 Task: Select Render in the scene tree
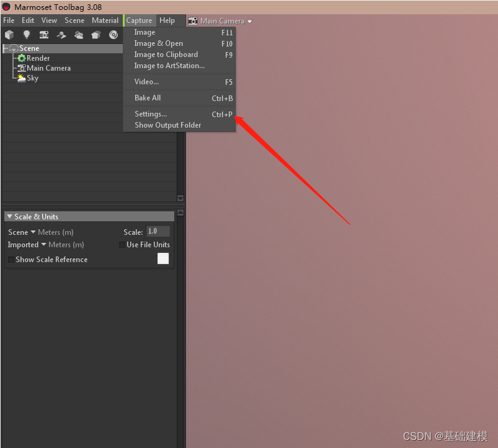click(38, 58)
